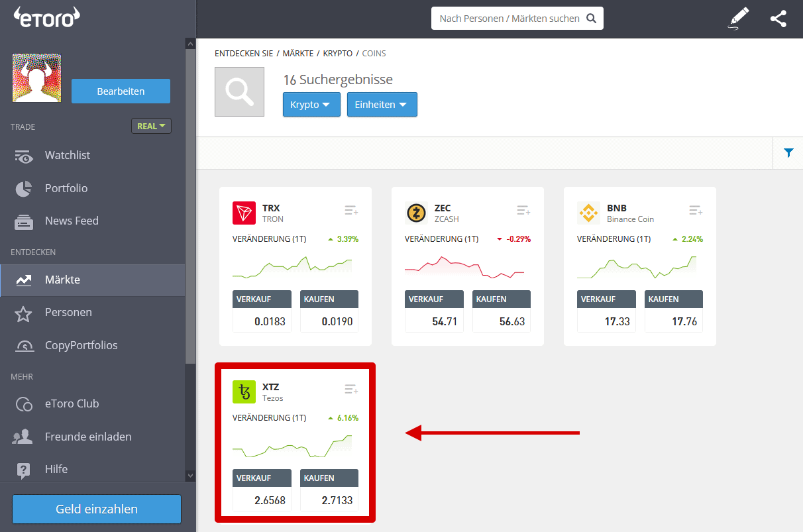The width and height of the screenshot is (803, 532).
Task: Open Freunde einladen from the sidebar
Action: (x=22, y=437)
